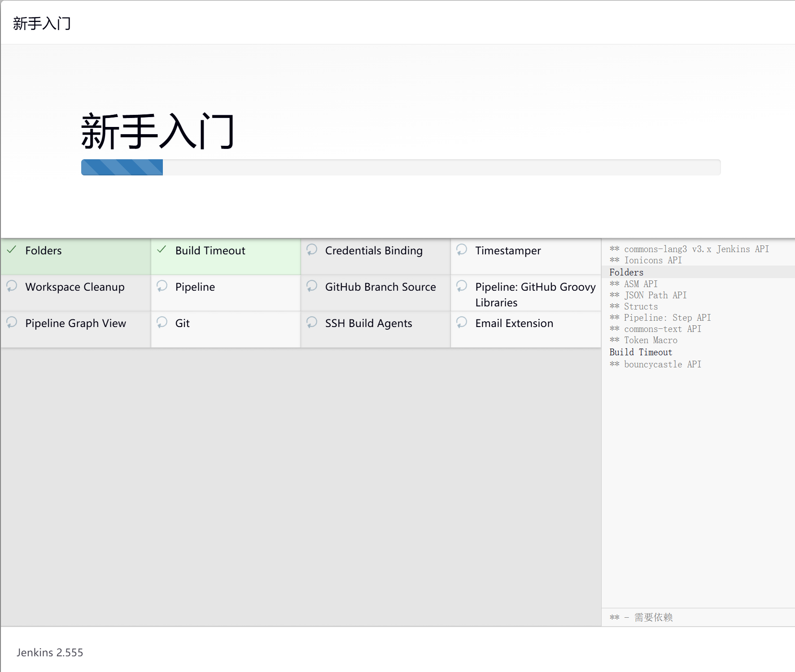Select the Folders plugin cell text
Viewport: 795px width, 672px height.
(x=44, y=250)
